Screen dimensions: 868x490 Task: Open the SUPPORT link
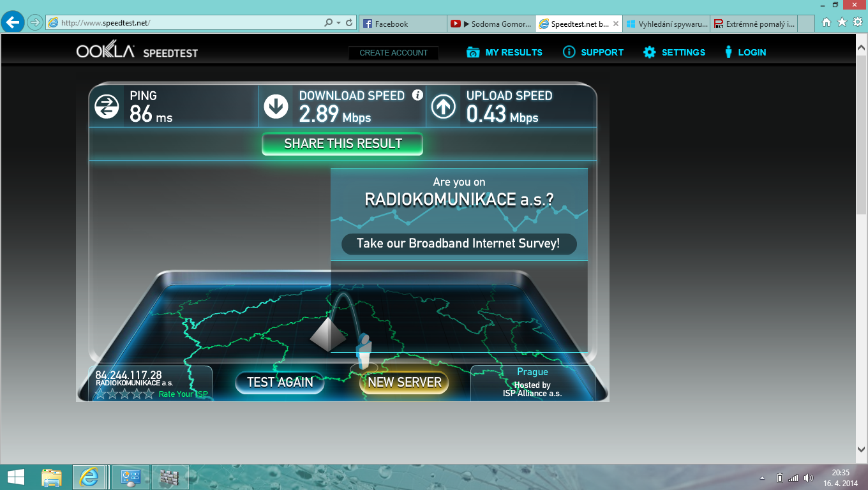602,52
